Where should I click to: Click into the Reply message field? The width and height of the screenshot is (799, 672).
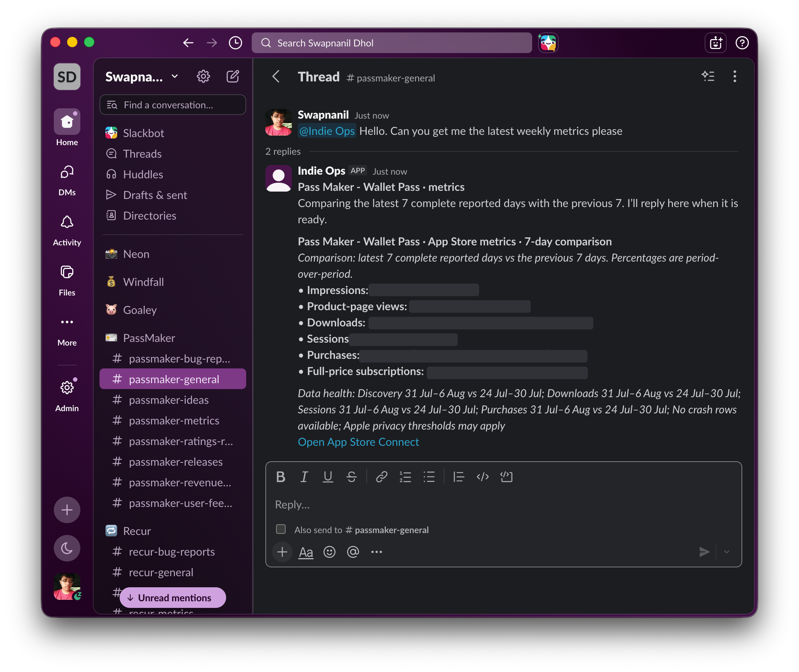click(503, 505)
